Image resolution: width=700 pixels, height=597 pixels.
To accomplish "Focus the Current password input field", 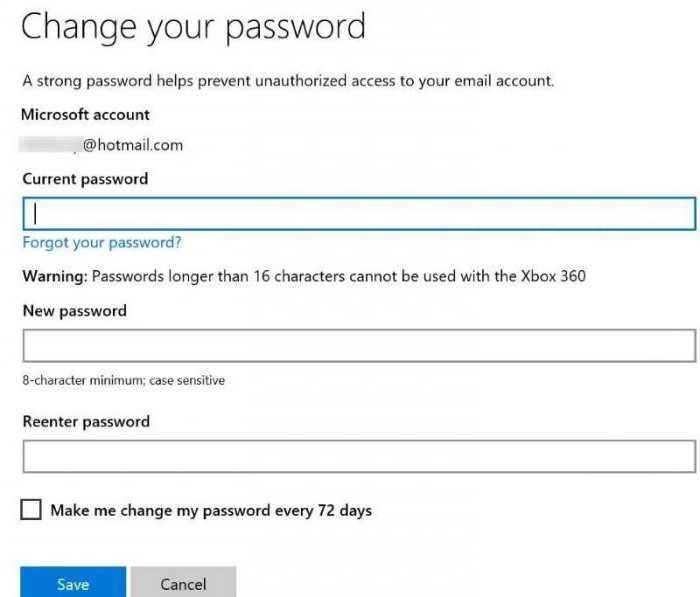I will pos(359,213).
